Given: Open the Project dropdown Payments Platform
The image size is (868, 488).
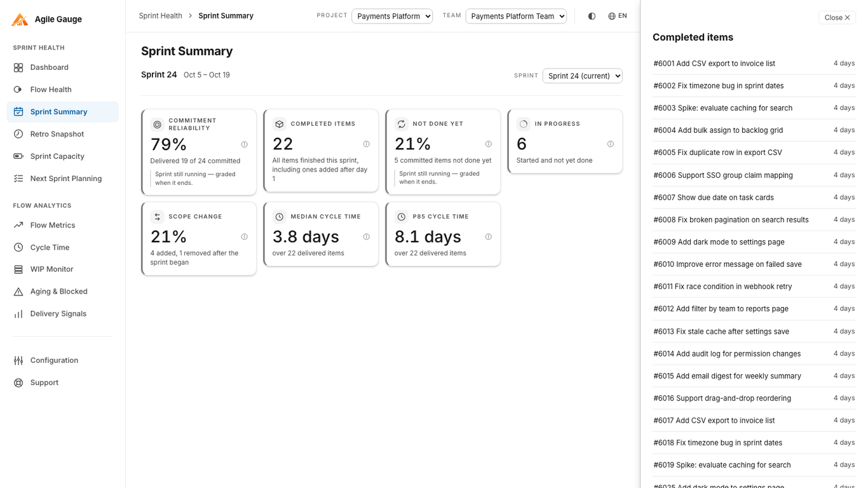Looking at the screenshot, I should point(392,16).
